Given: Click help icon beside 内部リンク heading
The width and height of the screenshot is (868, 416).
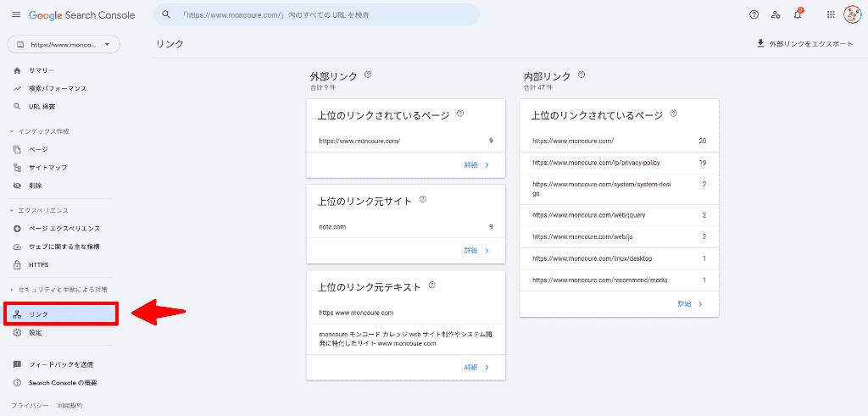Looking at the screenshot, I should [x=581, y=75].
